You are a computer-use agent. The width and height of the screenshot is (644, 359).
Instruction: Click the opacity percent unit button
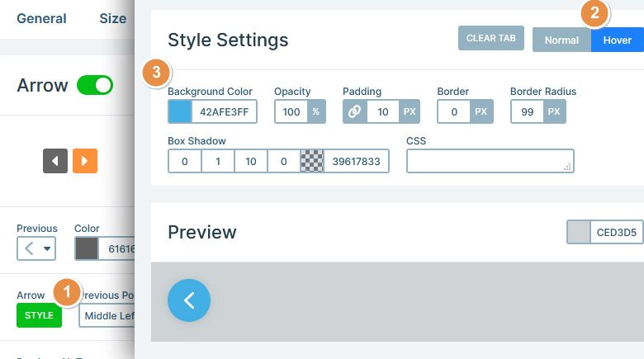point(316,111)
